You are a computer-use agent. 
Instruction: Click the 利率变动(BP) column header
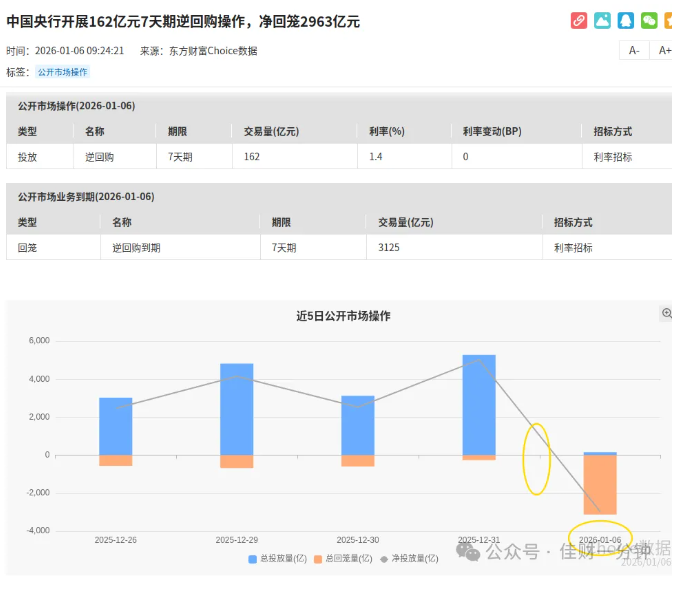[492, 132]
